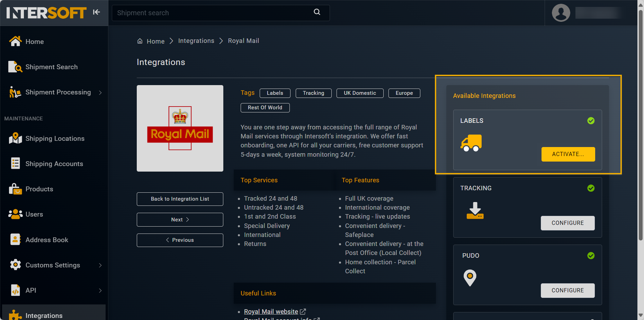Click the Intersoft logo
This screenshot has height=320, width=644.
click(x=46, y=13)
